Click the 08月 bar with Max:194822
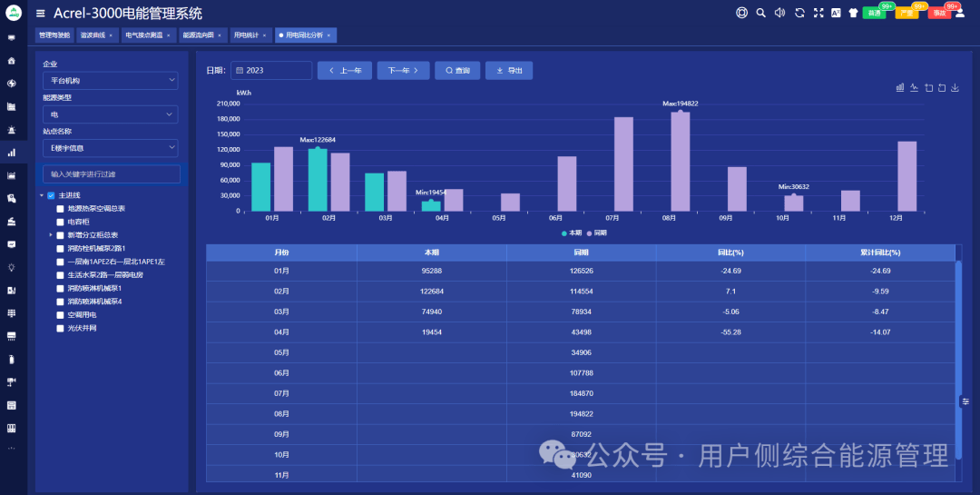 click(680, 162)
